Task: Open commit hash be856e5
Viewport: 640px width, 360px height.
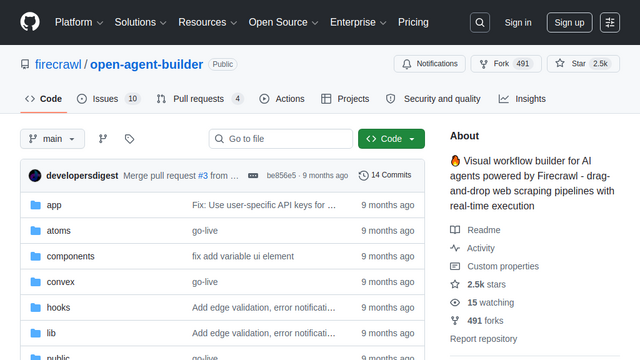Action: click(281, 176)
